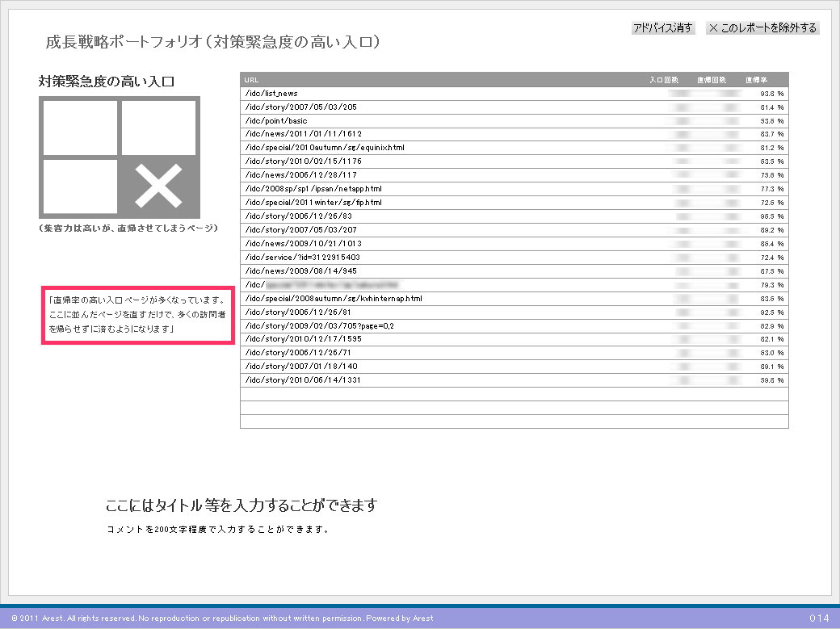840x629 pixels.
Task: Select the top-left white quadrant of the matrix
Action: pos(80,128)
